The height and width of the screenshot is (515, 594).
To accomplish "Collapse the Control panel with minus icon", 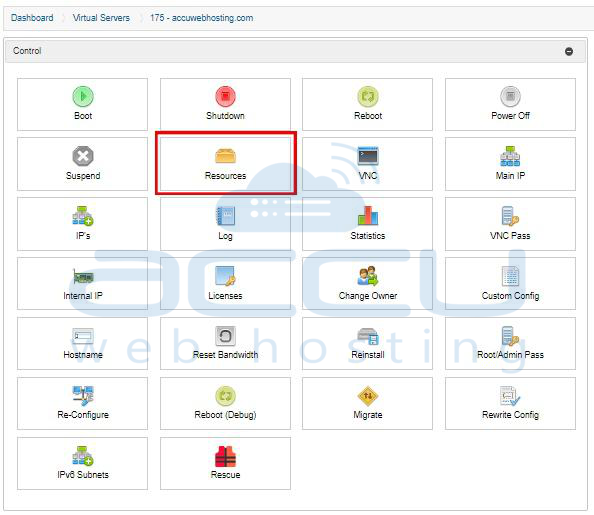I will tap(569, 51).
